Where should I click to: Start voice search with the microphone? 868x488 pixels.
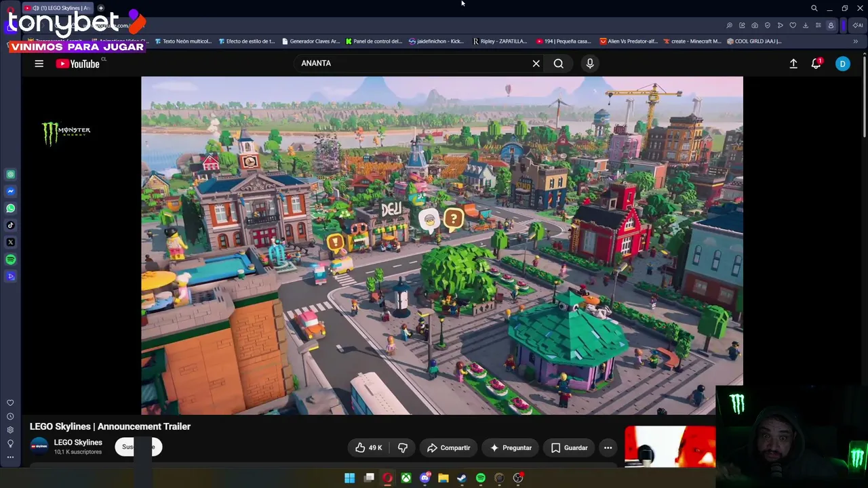pyautogui.click(x=590, y=64)
